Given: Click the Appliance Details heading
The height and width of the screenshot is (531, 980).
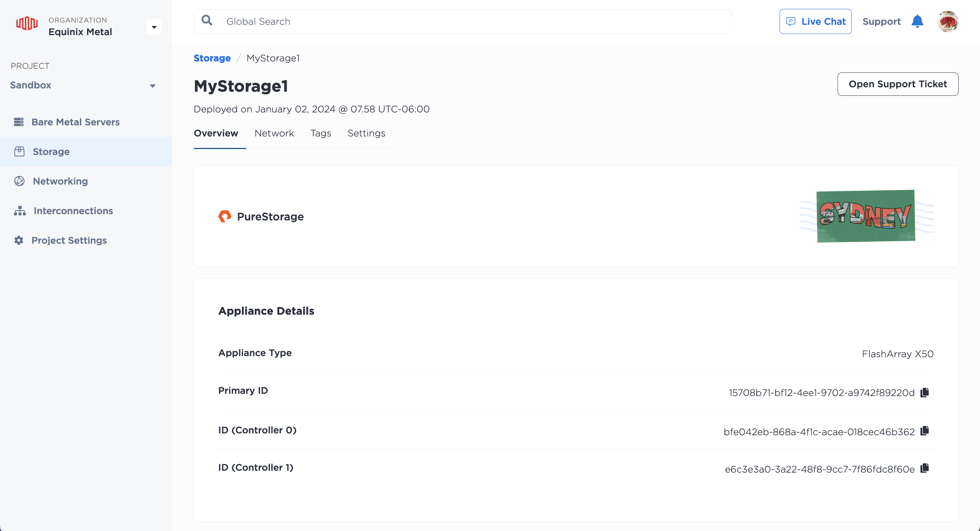Looking at the screenshot, I should (266, 311).
